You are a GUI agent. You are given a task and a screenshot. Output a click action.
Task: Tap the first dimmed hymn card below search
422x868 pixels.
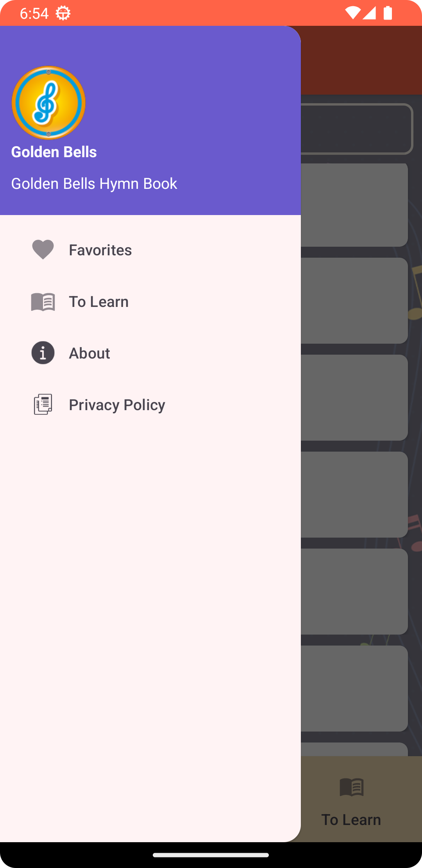pyautogui.click(x=354, y=205)
